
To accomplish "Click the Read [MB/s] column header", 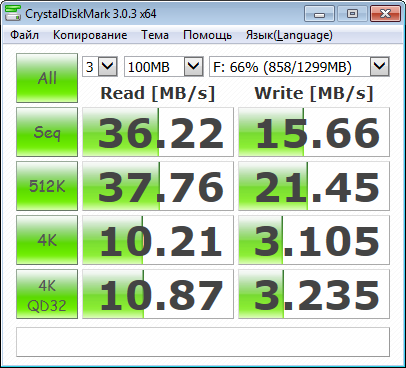I will pyautogui.click(x=158, y=93).
